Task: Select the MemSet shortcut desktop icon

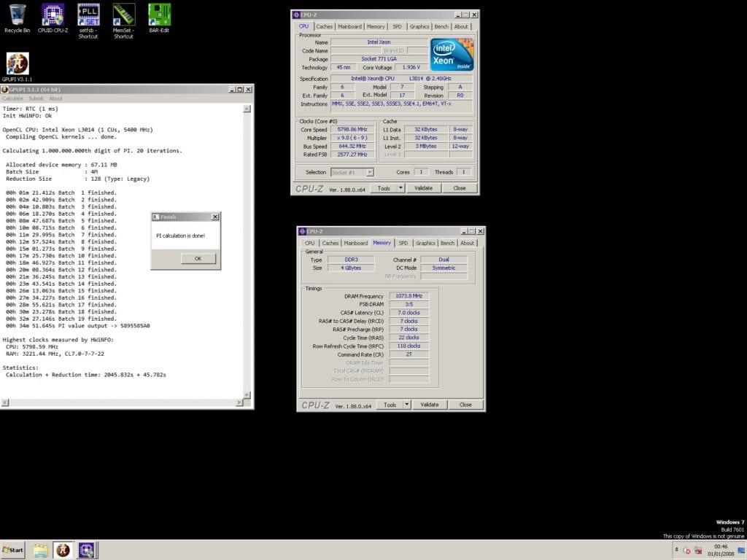Action: point(123,21)
